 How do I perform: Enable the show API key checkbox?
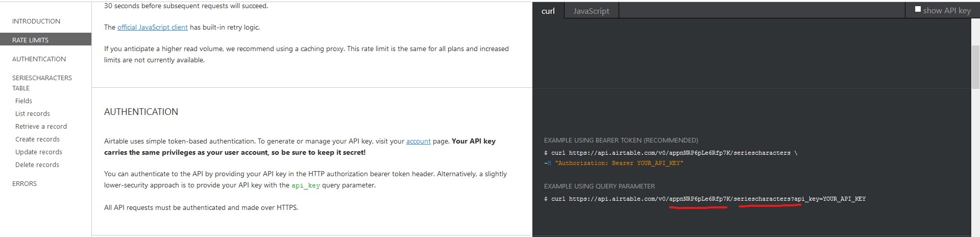918,10
